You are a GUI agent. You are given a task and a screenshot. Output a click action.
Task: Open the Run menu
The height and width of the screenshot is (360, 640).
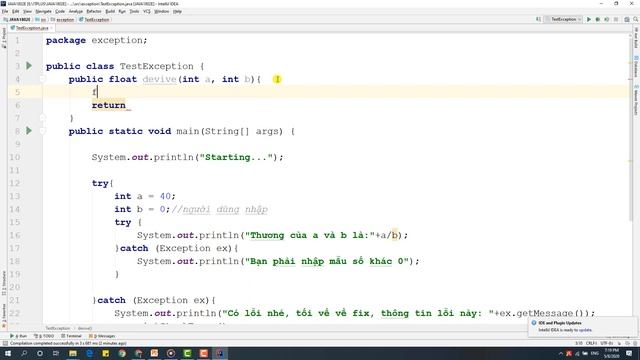[122, 11]
